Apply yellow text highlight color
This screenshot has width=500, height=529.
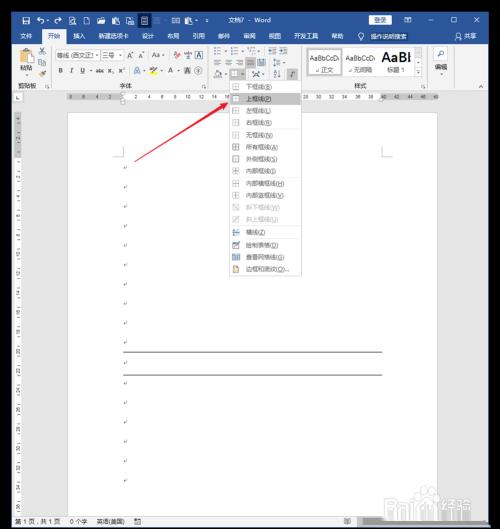(154, 71)
